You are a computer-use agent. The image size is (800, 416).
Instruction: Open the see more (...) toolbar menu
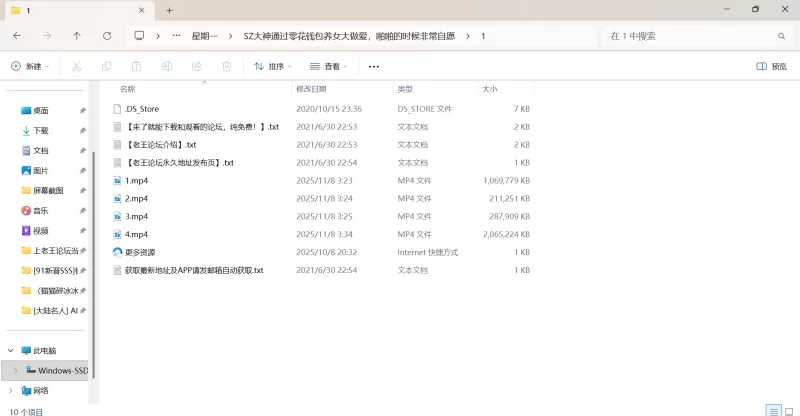374,67
